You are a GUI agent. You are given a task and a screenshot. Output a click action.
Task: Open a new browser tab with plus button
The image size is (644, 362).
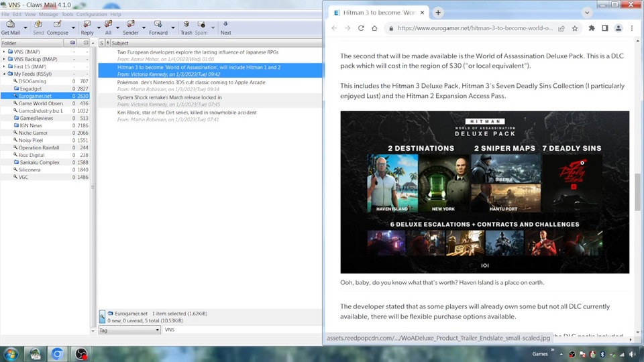click(438, 13)
